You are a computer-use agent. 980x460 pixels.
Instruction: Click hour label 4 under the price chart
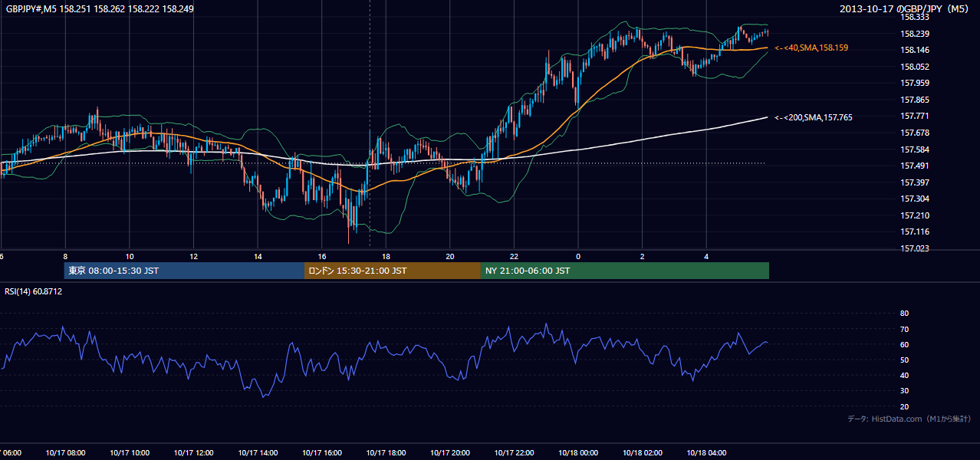click(706, 257)
